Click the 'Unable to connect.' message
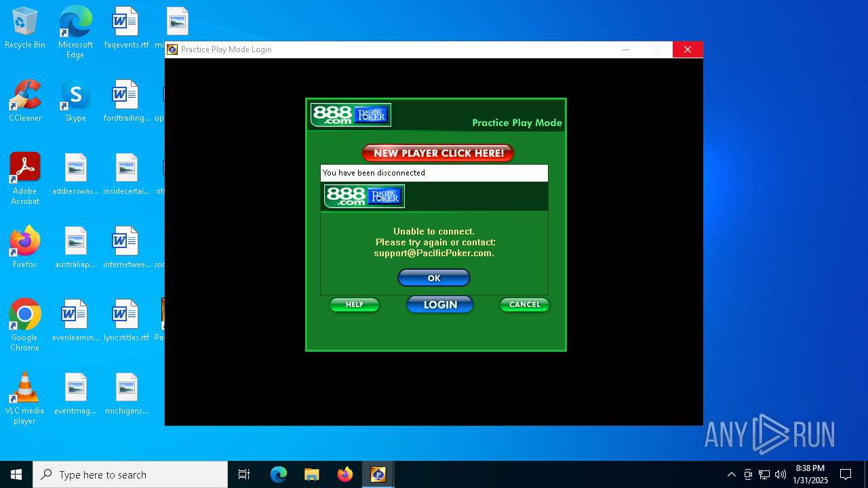Viewport: 868px width, 488px height. point(434,232)
